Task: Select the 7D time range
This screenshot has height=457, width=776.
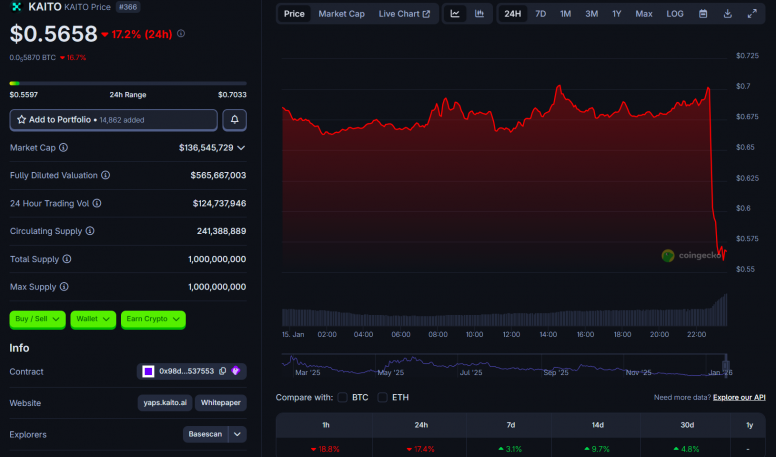Action: 540,14
